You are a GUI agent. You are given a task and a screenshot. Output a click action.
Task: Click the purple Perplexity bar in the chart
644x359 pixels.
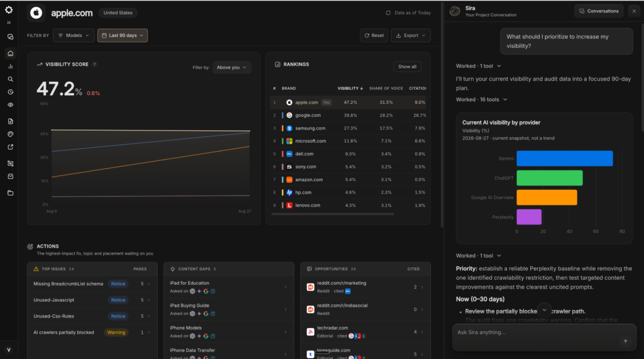529,217
